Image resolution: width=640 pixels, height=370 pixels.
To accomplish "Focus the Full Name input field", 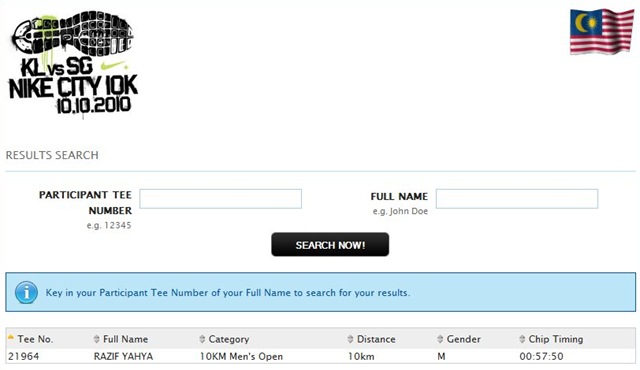I will point(517,199).
